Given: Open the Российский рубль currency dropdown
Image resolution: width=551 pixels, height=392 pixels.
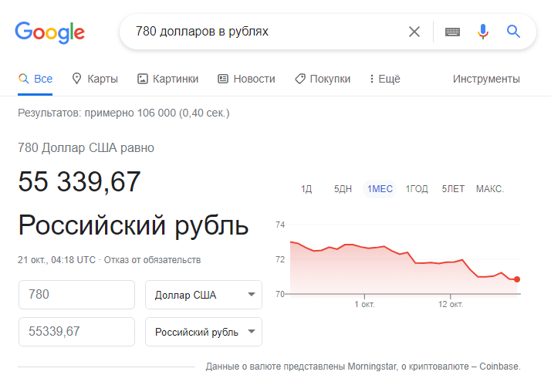Looking at the screenshot, I should tap(204, 332).
